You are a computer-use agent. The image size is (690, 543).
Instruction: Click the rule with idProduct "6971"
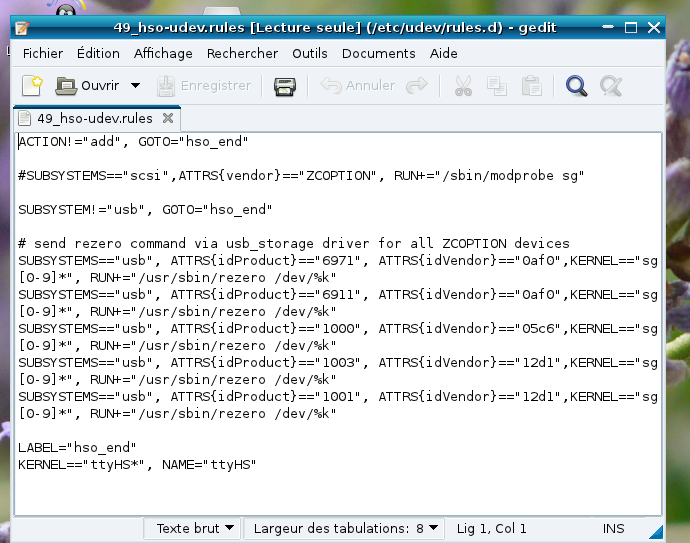click(x=338, y=269)
